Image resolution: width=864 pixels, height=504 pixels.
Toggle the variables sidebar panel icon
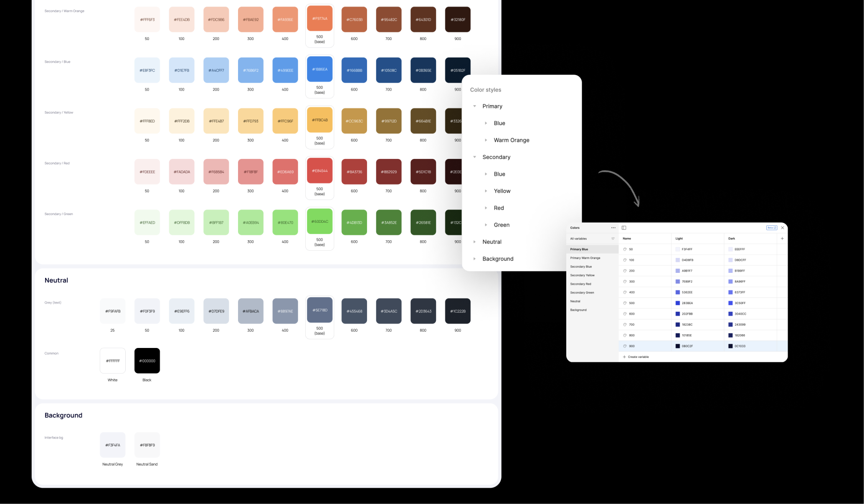tap(624, 228)
